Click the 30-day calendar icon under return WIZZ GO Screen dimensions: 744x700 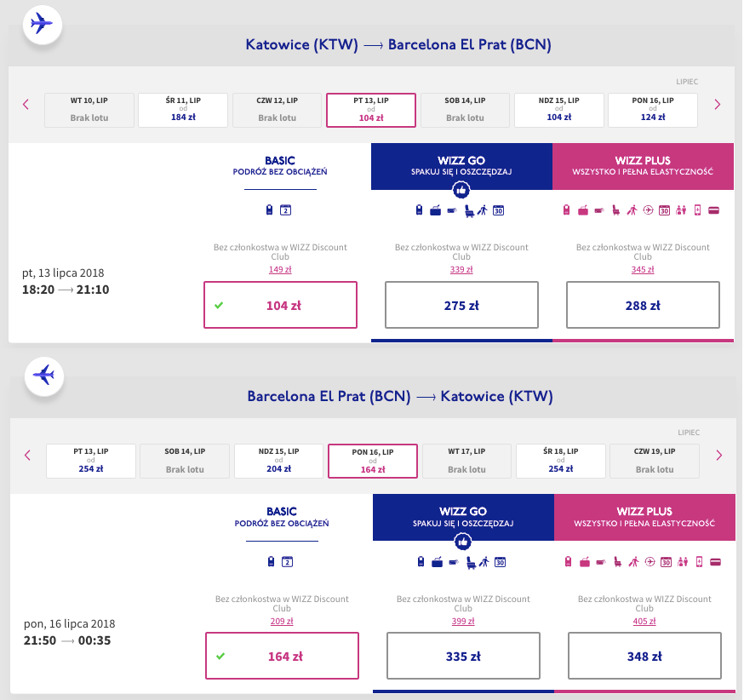coord(500,562)
